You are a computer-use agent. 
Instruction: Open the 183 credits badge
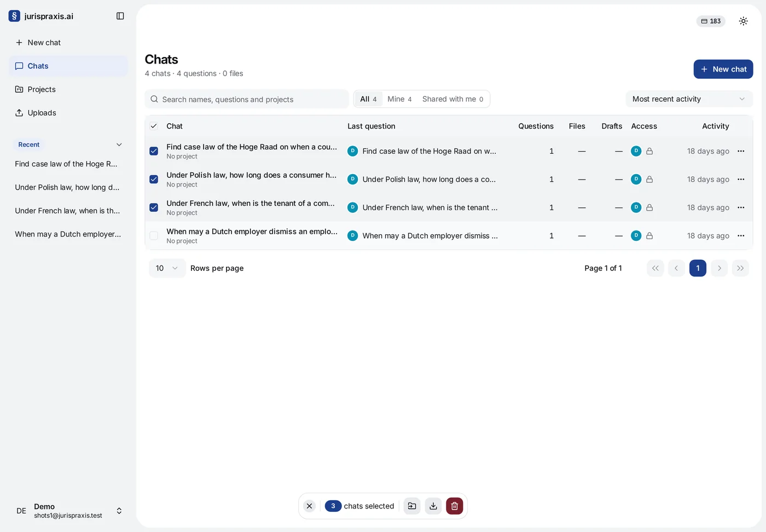point(711,21)
